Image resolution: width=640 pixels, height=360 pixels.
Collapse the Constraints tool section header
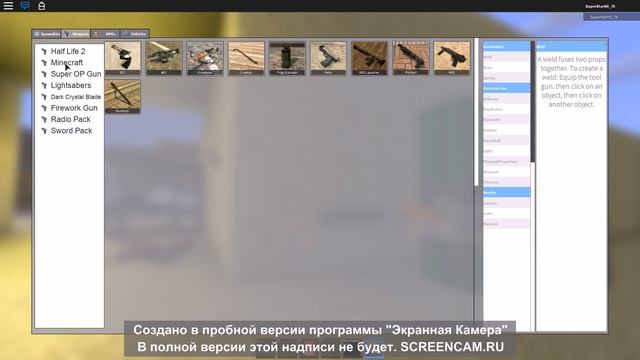506,47
